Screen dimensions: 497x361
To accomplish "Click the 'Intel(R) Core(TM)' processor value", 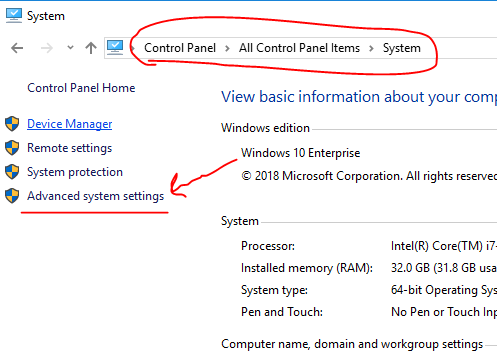I will pyautogui.click(x=437, y=246).
